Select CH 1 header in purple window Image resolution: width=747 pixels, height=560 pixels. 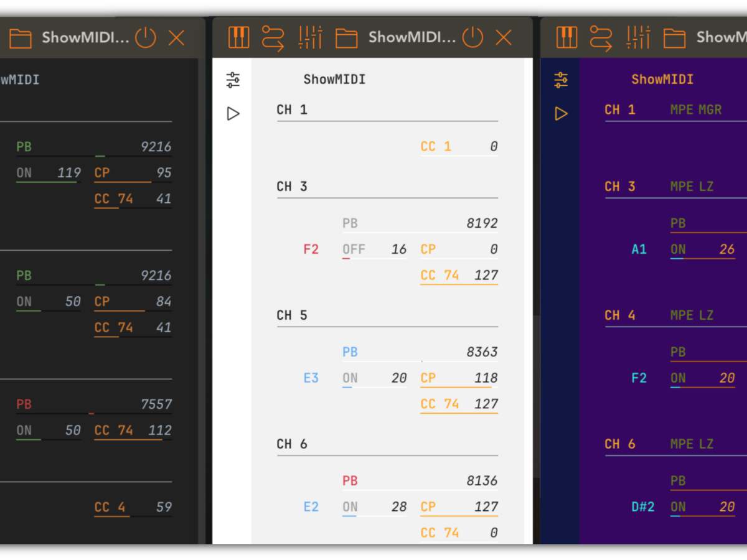[620, 110]
